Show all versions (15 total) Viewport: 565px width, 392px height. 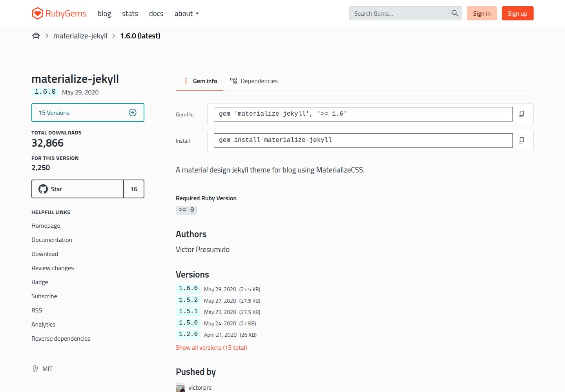[211, 347]
